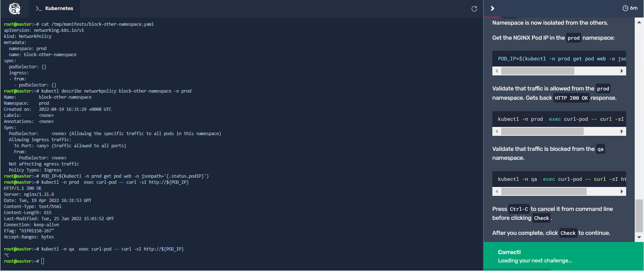Click 'Policy Types: Ingress' line
Screen dimensions: 644x272
[35, 170]
